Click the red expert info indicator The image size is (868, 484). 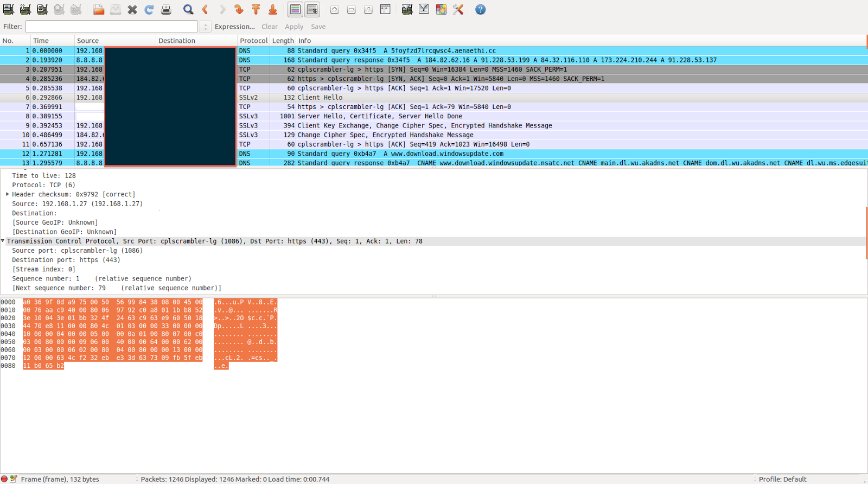tap(4, 479)
